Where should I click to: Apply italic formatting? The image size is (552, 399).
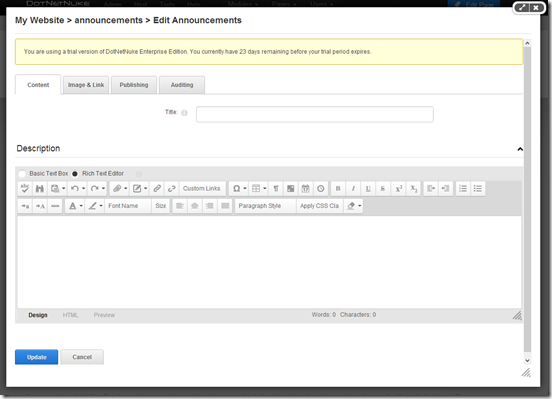click(353, 188)
